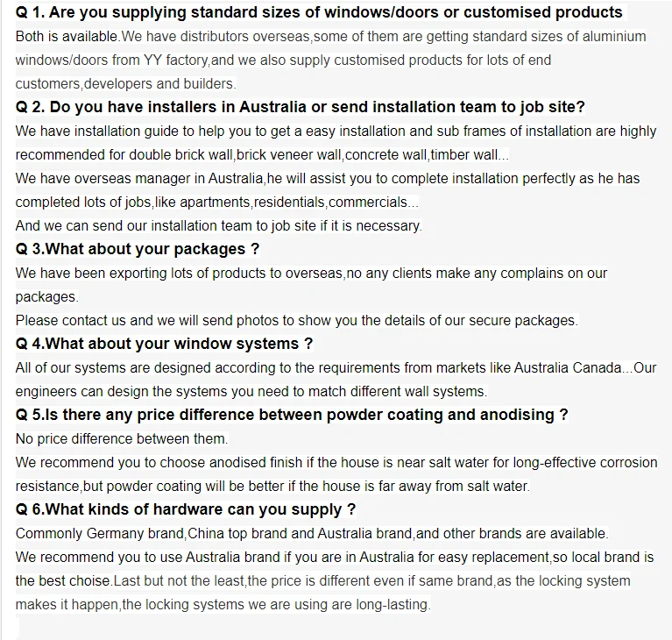Click the 'Q 4.What about your window systems ?' heading
Image resolution: width=672 pixels, height=640 pixels.
[164, 344]
